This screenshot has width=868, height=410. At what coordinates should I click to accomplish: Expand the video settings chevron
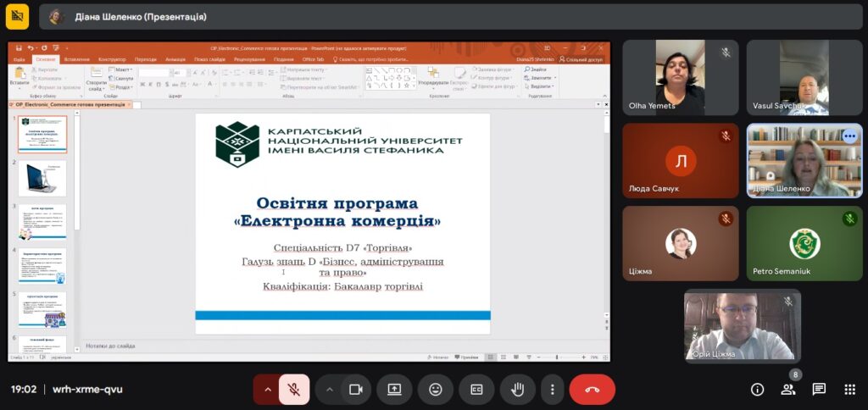pos(330,390)
